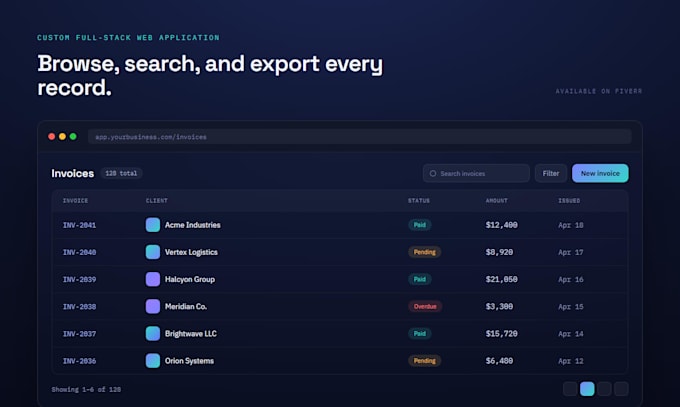Image resolution: width=680 pixels, height=407 pixels.
Task: Open invoice INV-2040
Action: click(x=79, y=252)
